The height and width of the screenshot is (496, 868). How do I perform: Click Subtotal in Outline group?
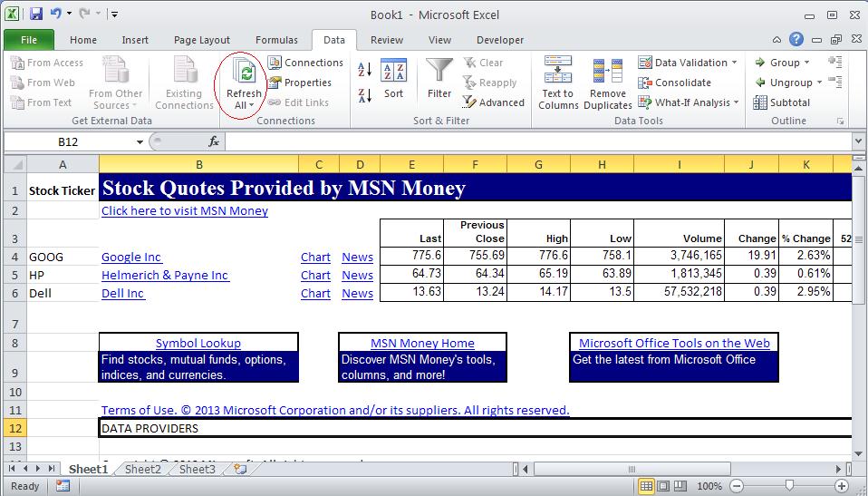[x=782, y=102]
